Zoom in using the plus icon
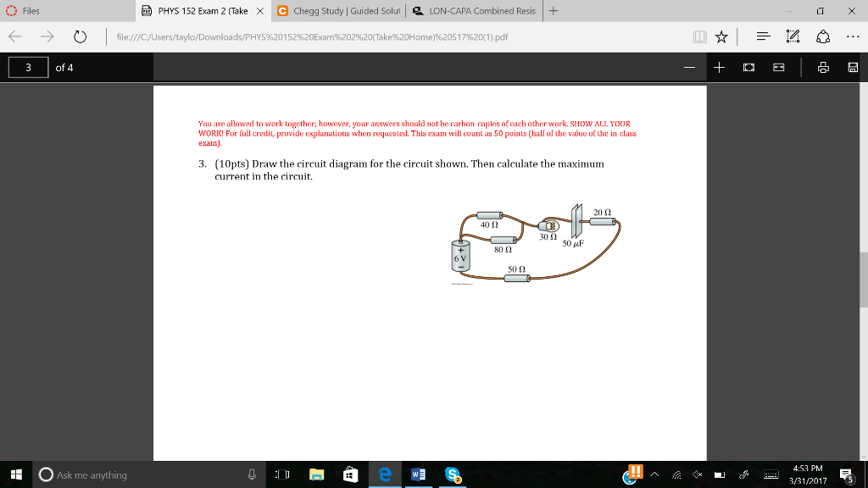The height and width of the screenshot is (488, 868). tap(719, 65)
